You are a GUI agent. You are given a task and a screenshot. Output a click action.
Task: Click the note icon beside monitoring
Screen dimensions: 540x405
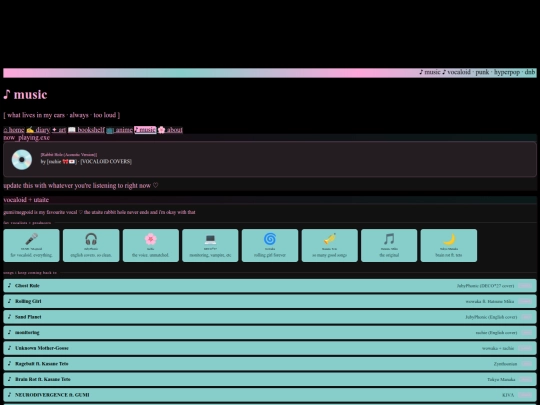click(9, 332)
